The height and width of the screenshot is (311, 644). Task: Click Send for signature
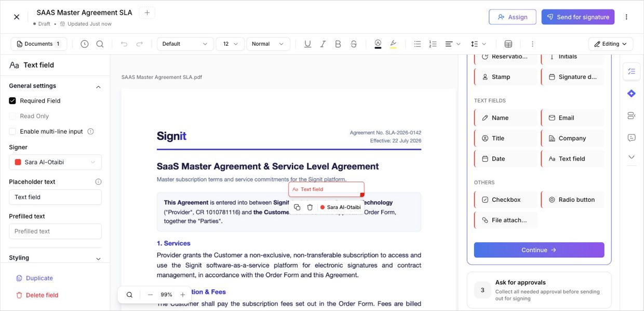click(x=578, y=17)
